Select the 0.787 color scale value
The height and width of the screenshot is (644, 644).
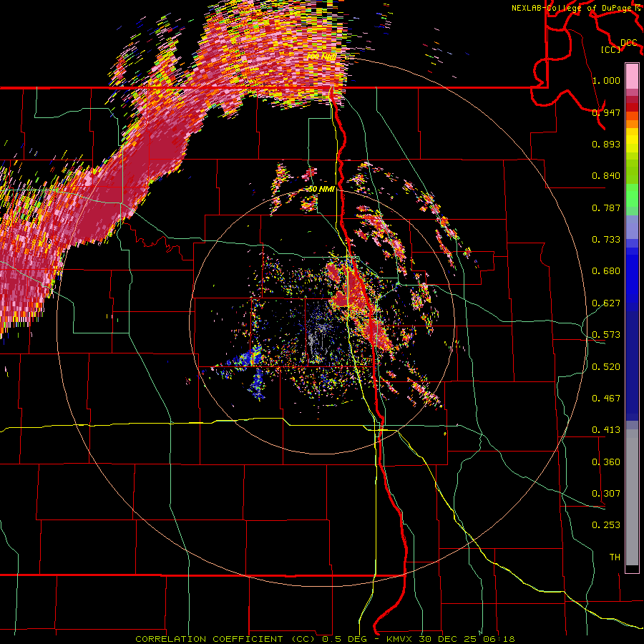pos(606,208)
